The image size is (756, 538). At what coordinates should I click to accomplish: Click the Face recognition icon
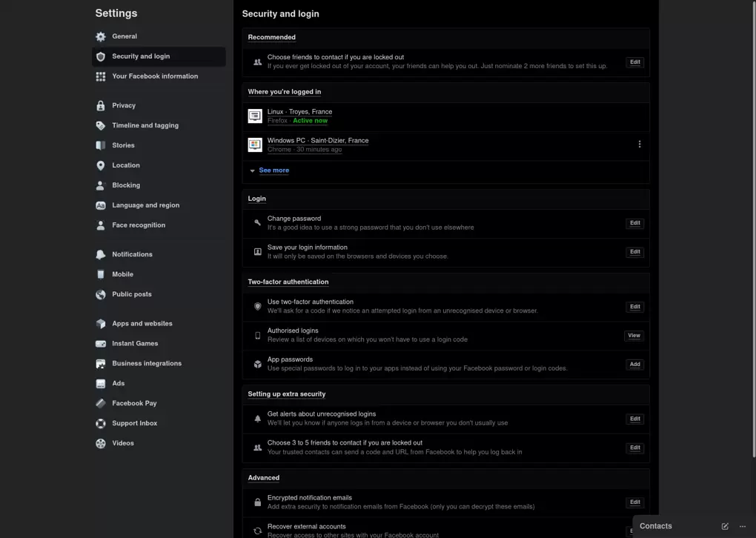pyautogui.click(x=100, y=225)
